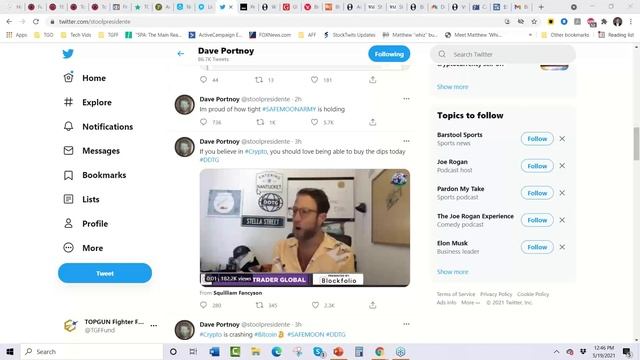Reply to the SAFEMOONARMY tweet
This screenshot has height=360, width=640.
[x=204, y=122]
